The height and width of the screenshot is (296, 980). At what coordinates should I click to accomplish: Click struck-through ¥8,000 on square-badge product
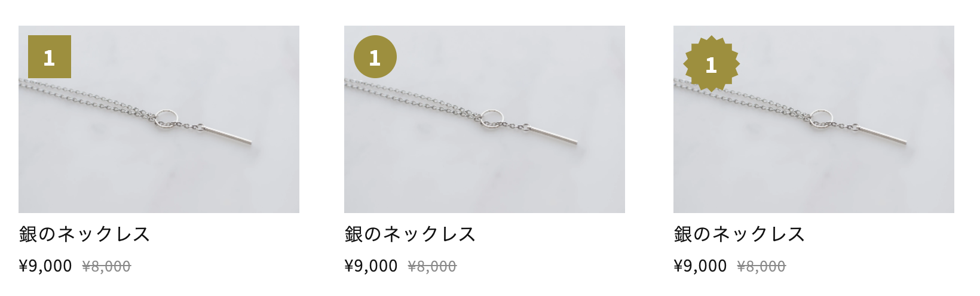click(x=106, y=266)
